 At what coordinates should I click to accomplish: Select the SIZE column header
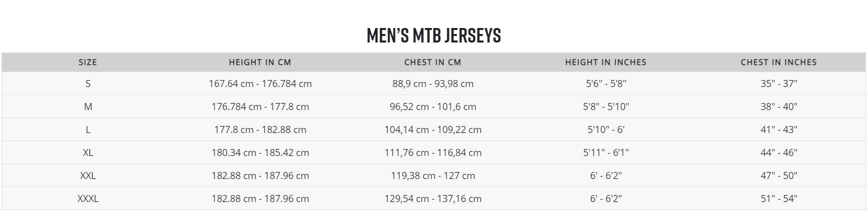click(x=87, y=62)
